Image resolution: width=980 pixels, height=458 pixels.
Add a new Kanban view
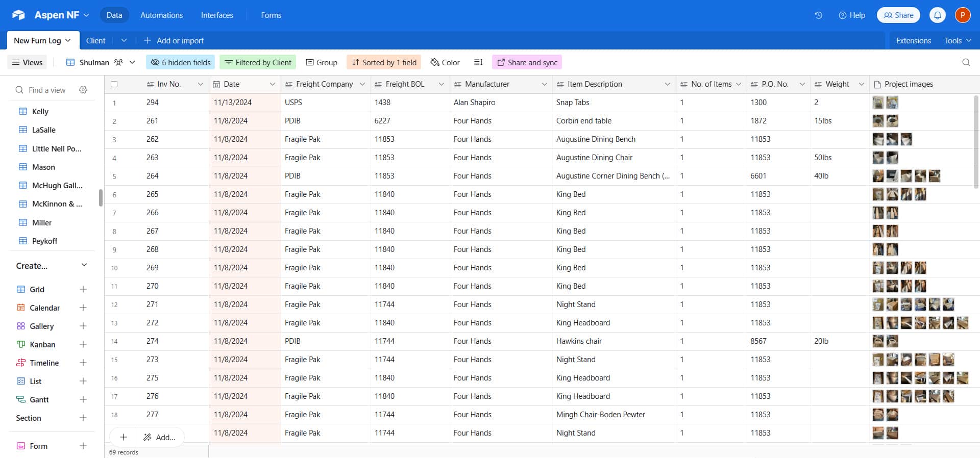[83, 344]
